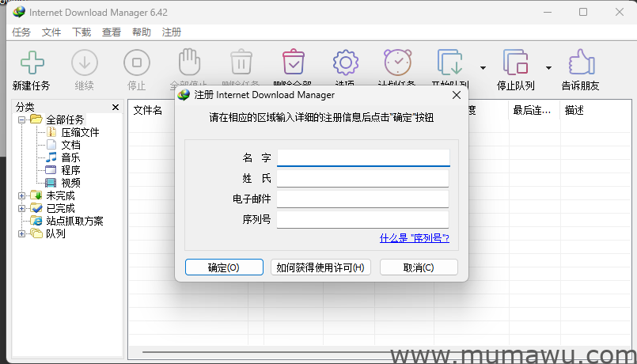This screenshot has width=637, height=364.
Task: Close the categories (分类) side panel
Action: 116,108
